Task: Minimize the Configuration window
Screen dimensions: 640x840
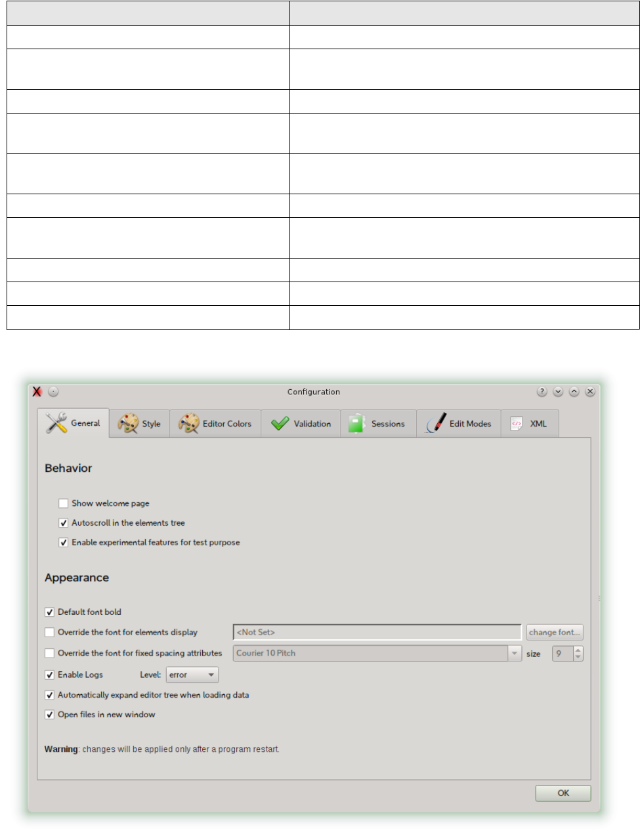Action: click(x=558, y=392)
